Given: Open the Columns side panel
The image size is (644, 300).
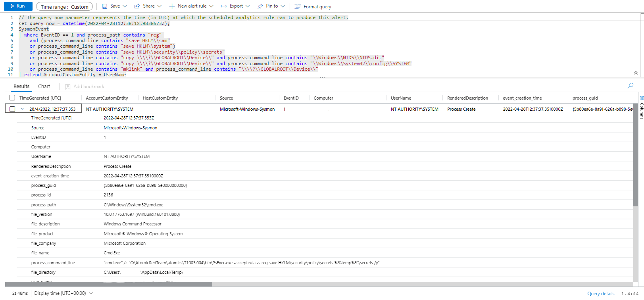Looking at the screenshot, I should [x=641, y=108].
